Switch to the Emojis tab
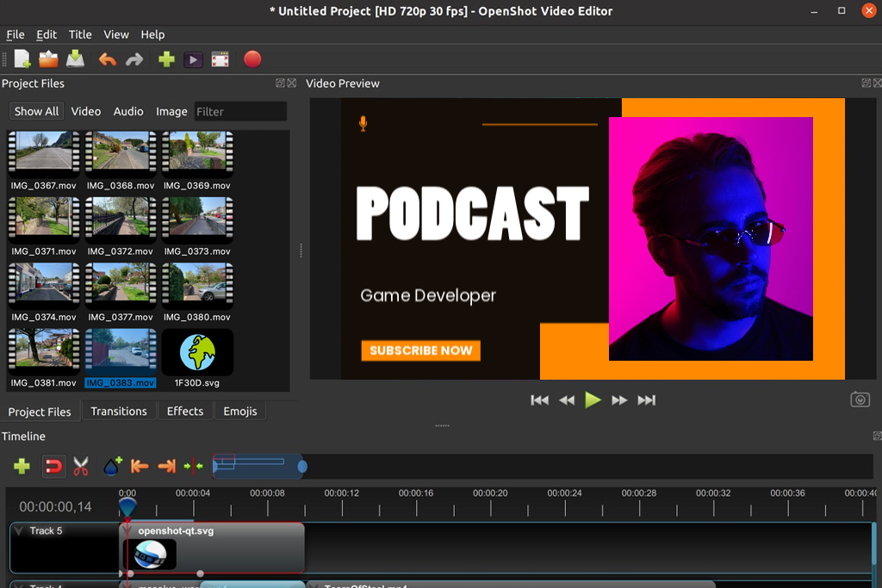Screen dimensions: 882x588 [x=240, y=411]
